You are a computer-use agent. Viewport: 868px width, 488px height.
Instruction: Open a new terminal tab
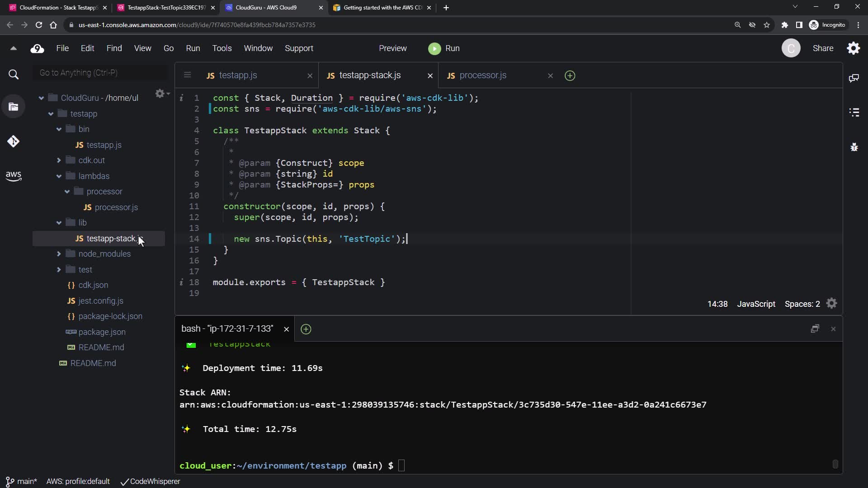pos(306,329)
